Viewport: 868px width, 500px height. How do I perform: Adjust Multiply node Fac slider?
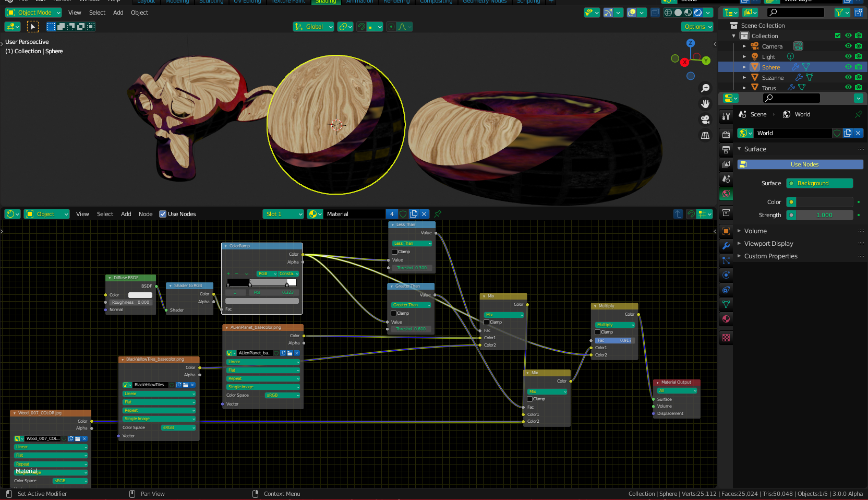pos(614,340)
